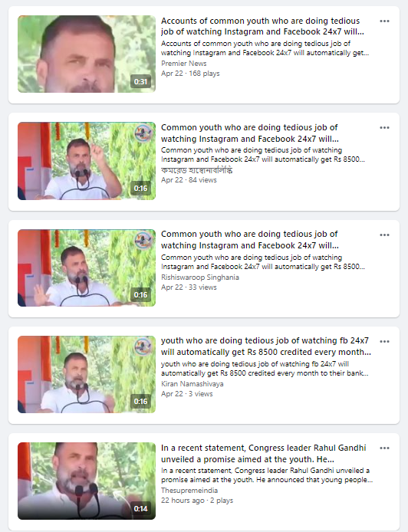Play the Kiran Namashivaya video thumbnail
Viewport: 408px width, 532px height.
click(87, 374)
